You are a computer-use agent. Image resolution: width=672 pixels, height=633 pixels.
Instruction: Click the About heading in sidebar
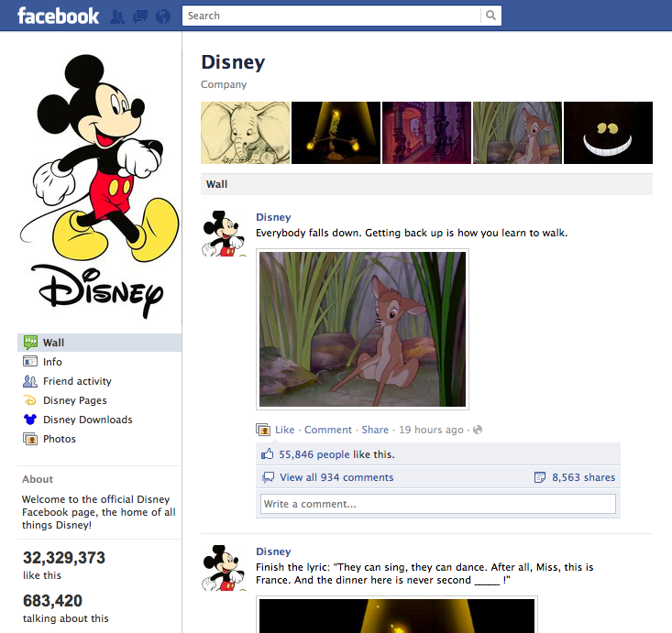point(38,479)
